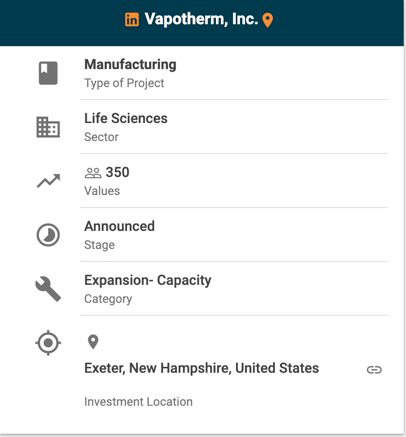Click the Manufacturing project type entry
Screen dimensions: 406x437
130,64
